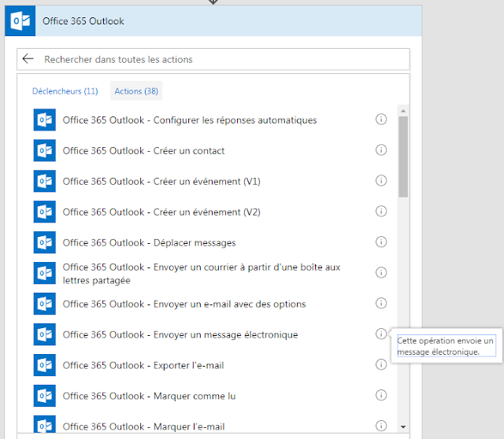Click Outlook icon for Créer un événement (V2)
The image size is (504, 439).
(x=45, y=212)
